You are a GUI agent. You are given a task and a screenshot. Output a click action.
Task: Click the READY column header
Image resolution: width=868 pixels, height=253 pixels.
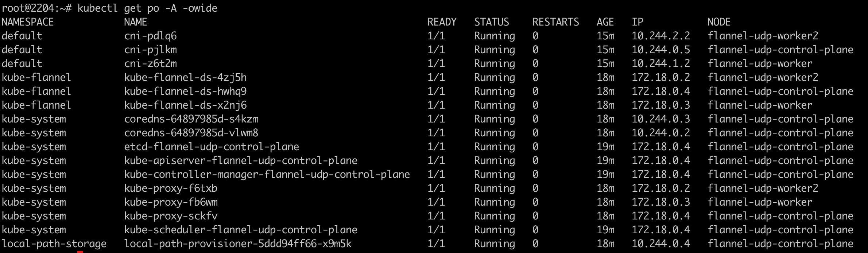click(442, 22)
